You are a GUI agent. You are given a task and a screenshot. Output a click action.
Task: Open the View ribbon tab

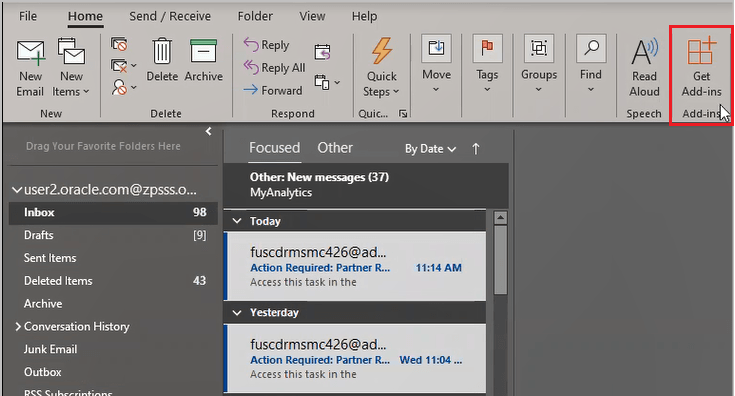tap(312, 16)
